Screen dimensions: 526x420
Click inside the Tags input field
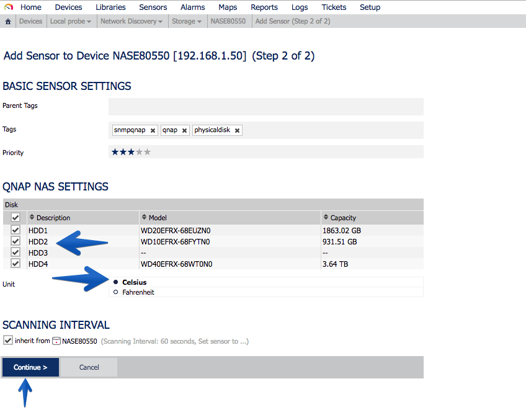tap(265, 130)
